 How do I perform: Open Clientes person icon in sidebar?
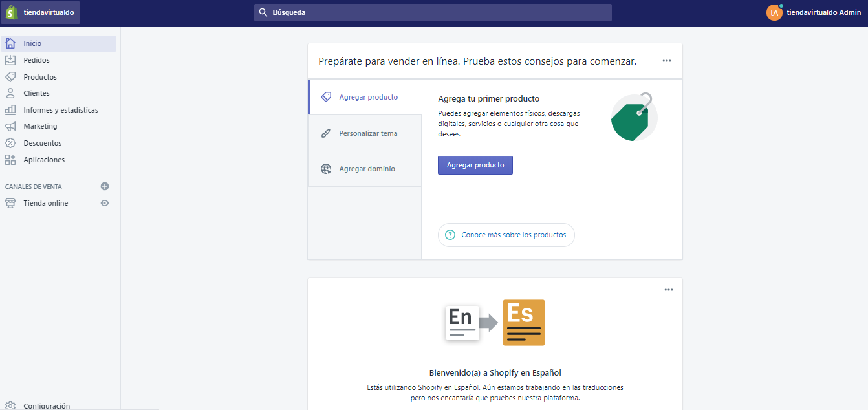coord(10,93)
